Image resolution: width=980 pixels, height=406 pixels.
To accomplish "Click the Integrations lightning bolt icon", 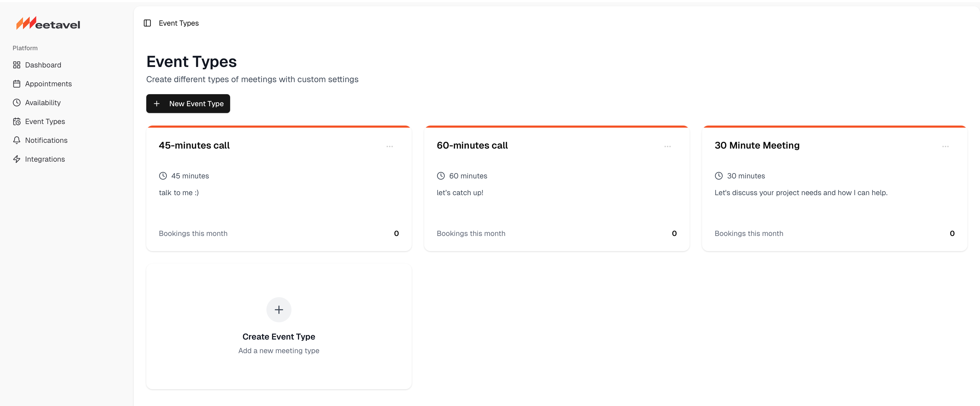I will [17, 159].
